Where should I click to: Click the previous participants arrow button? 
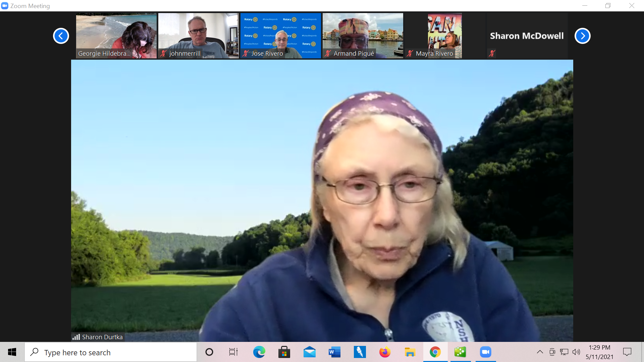click(x=61, y=36)
